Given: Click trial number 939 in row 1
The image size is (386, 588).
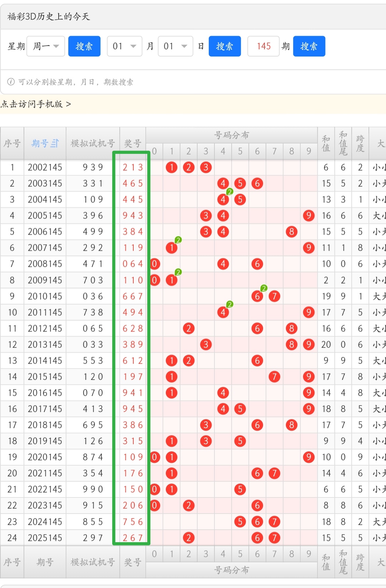Looking at the screenshot, I should (x=93, y=167).
